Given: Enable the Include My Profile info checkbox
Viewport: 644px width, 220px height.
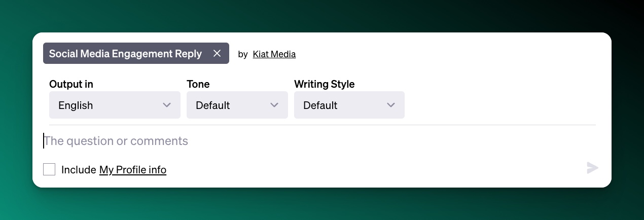Looking at the screenshot, I should tap(49, 169).
